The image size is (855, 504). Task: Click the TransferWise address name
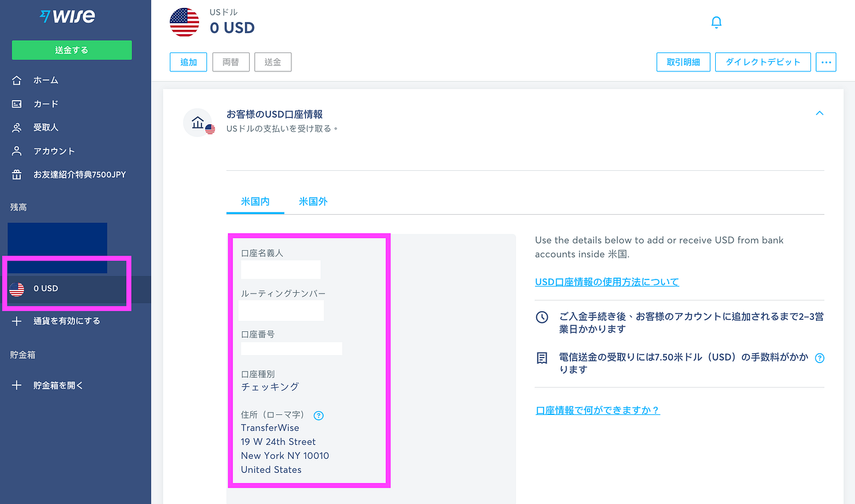point(270,428)
